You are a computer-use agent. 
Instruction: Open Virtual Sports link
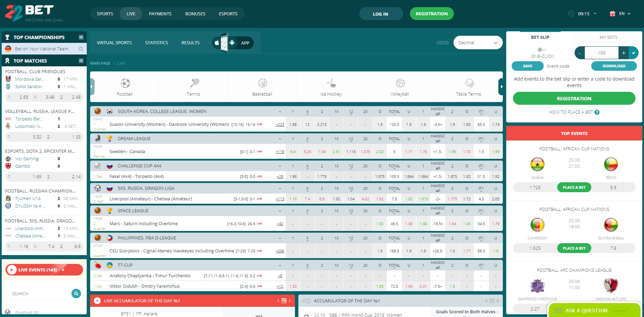[x=114, y=43]
